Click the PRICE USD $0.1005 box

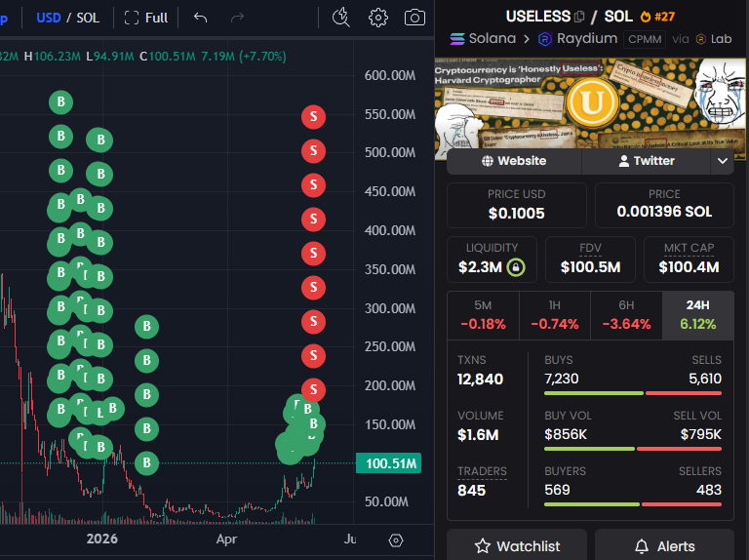coord(516,205)
